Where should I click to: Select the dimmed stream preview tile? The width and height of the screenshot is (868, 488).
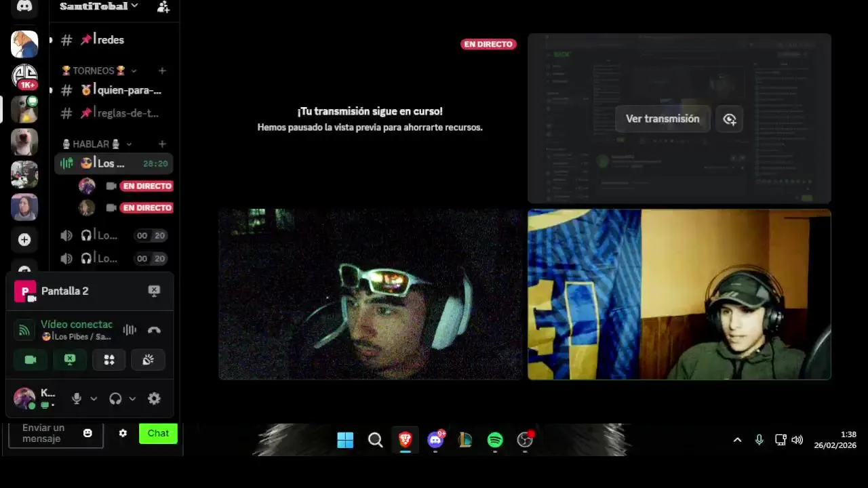click(679, 119)
